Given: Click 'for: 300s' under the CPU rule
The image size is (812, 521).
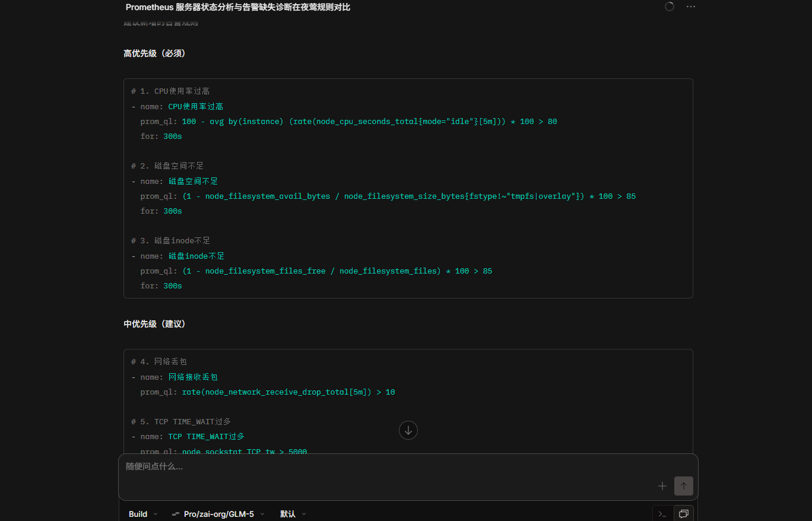Looking at the screenshot, I should coord(161,136).
